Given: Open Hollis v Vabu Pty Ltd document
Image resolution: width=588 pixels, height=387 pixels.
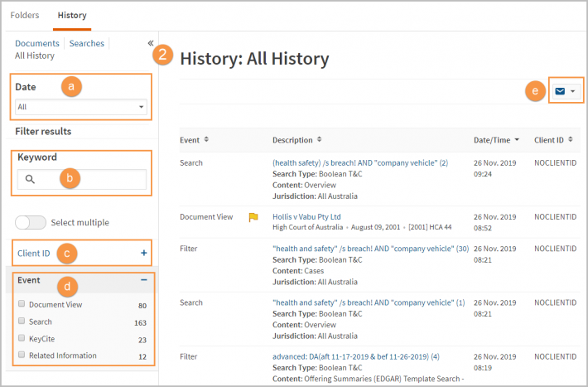Looking at the screenshot, I should click(x=306, y=217).
